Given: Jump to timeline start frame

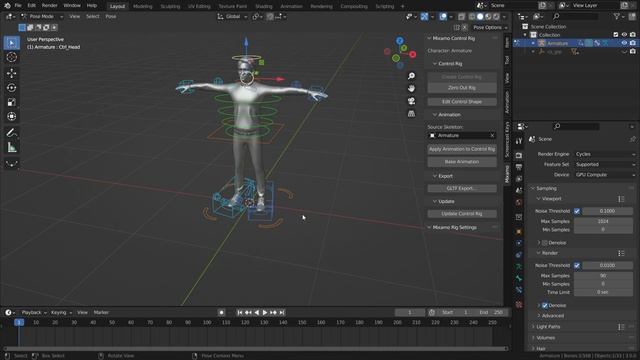Looking at the screenshot, I should 240,313.
